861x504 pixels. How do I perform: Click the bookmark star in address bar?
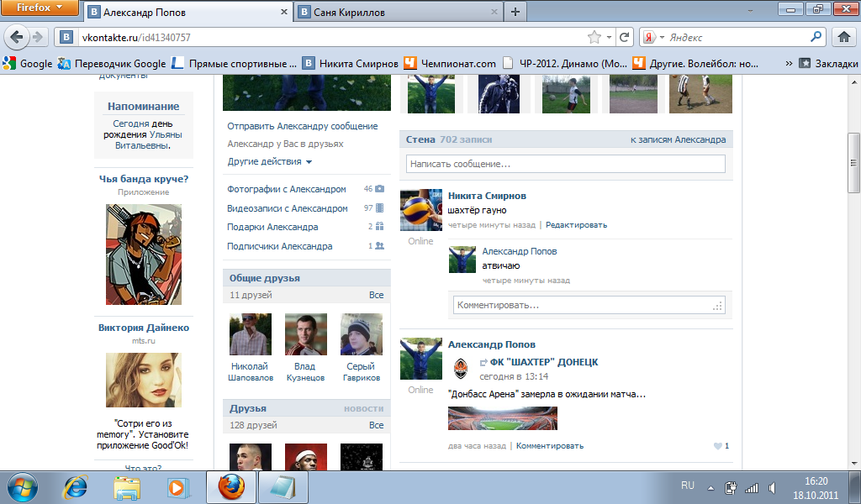click(x=594, y=37)
